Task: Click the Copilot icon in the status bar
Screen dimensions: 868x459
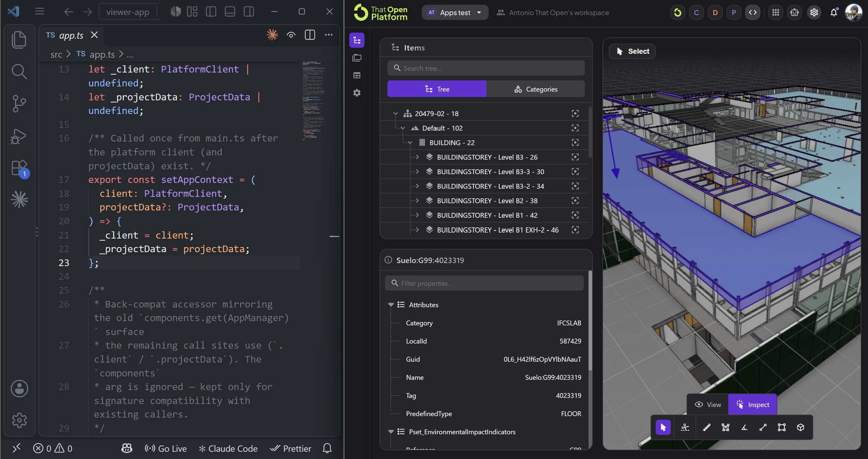Action: tap(126, 448)
